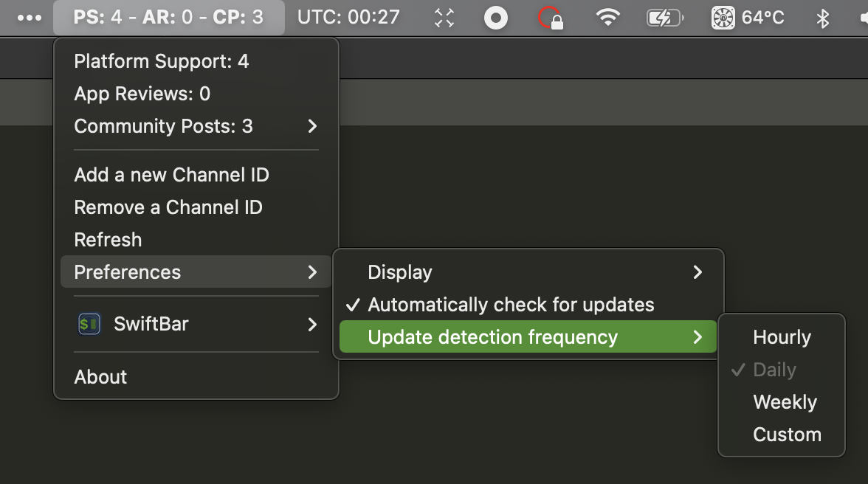Click the SwiftBar dollar-sign app icon
The width and height of the screenshot is (868, 484).
click(88, 324)
